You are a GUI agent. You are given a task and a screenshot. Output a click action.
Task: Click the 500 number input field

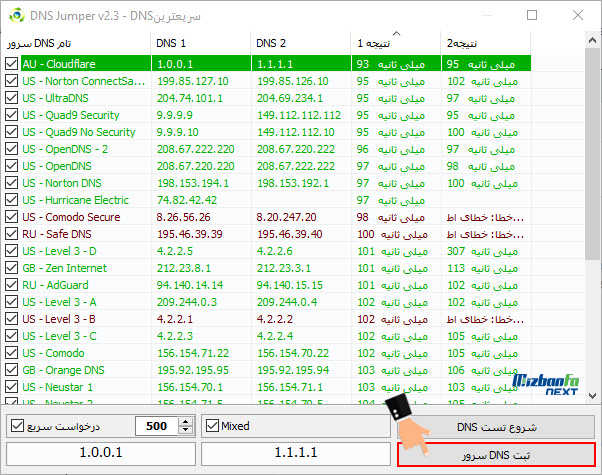tap(157, 426)
